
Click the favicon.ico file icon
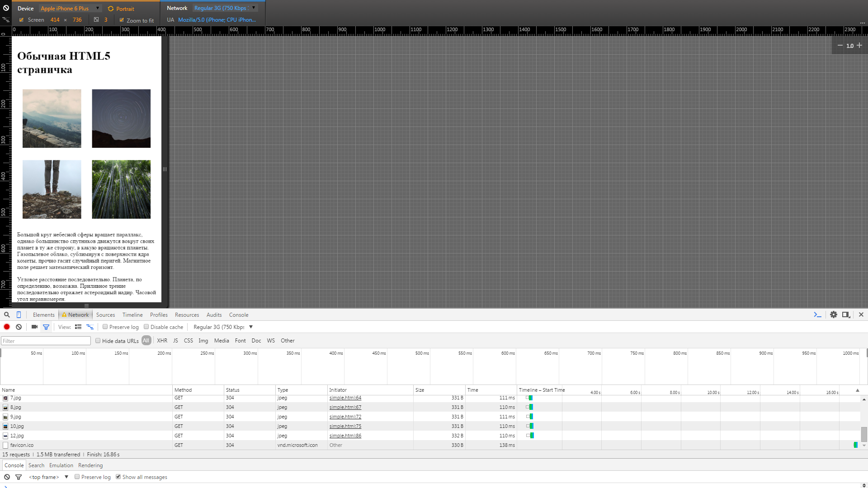point(5,446)
